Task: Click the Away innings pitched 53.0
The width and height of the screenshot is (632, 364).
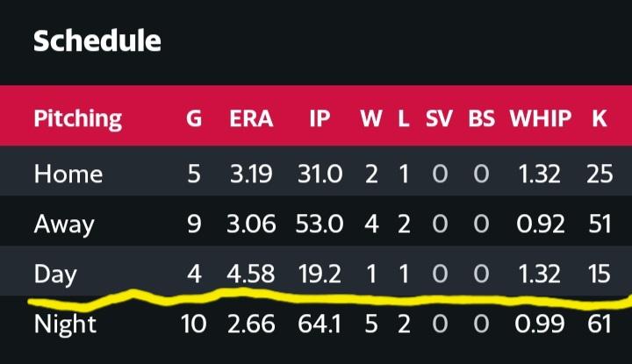Action: (x=320, y=224)
